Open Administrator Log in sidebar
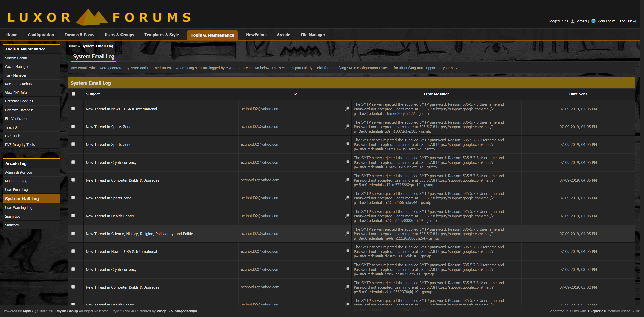The width and height of the screenshot is (644, 317). coord(31,172)
